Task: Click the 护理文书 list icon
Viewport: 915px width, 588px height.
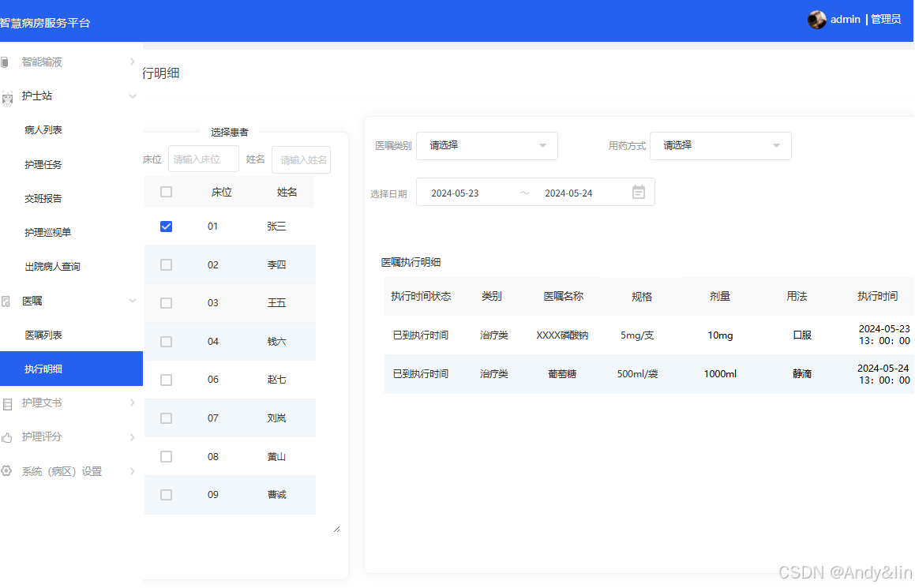Action: click(7, 403)
